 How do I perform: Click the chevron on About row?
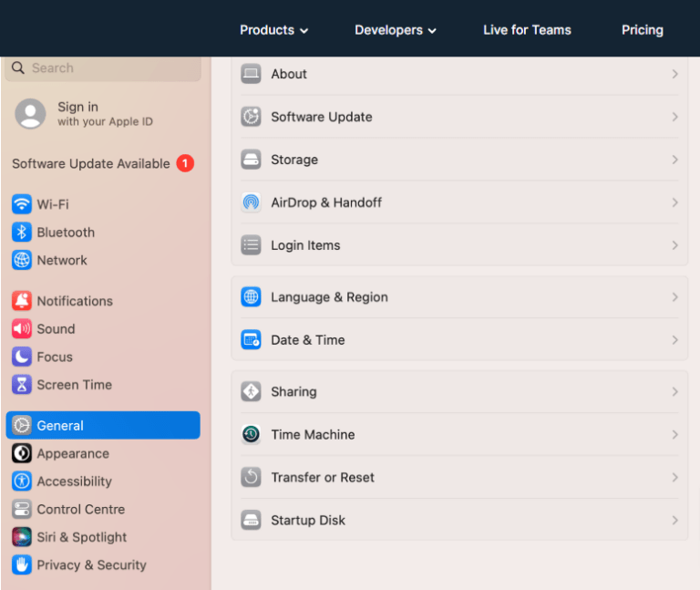point(675,74)
